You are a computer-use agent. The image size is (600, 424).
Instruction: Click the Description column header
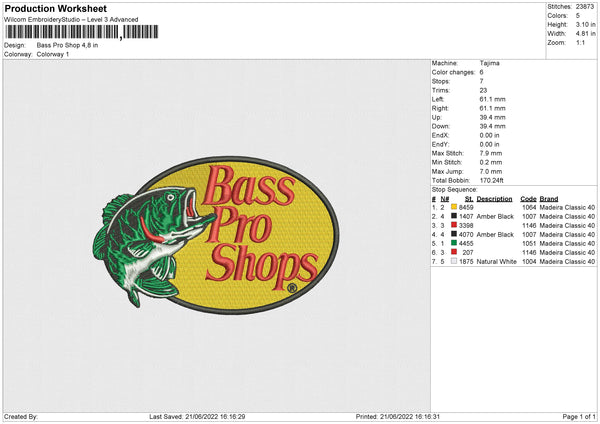(494, 199)
